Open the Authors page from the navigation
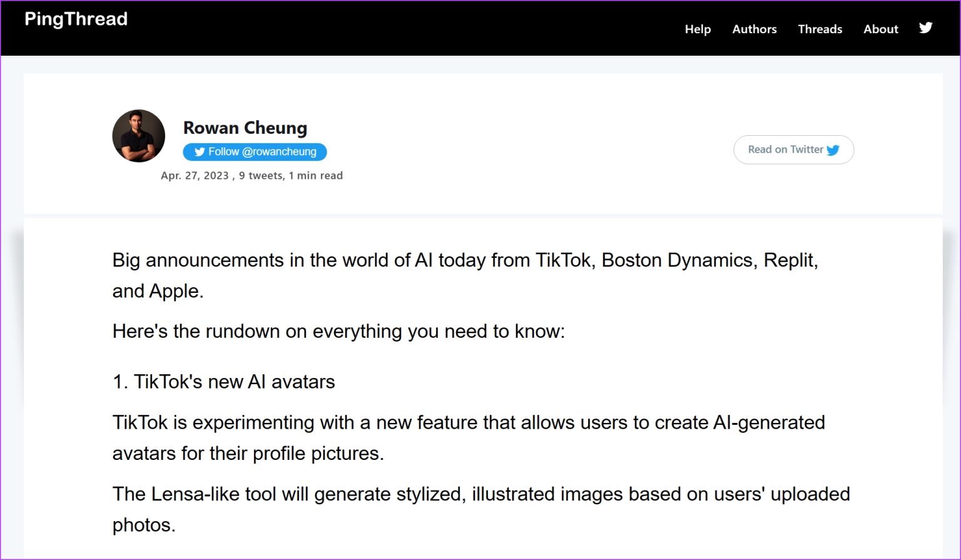 coord(754,29)
